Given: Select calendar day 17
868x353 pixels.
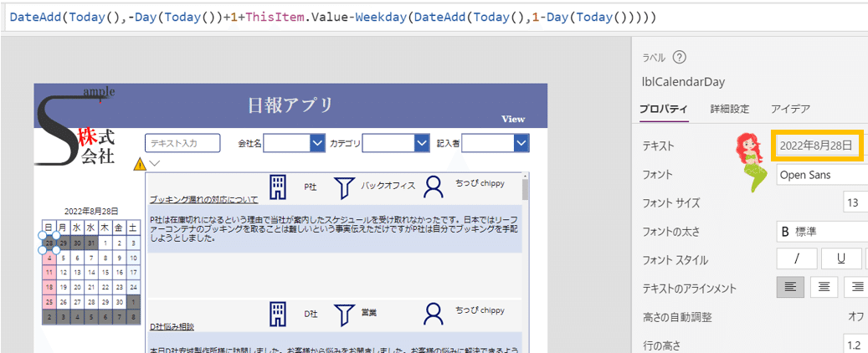Looking at the screenshot, I should [x=133, y=273].
